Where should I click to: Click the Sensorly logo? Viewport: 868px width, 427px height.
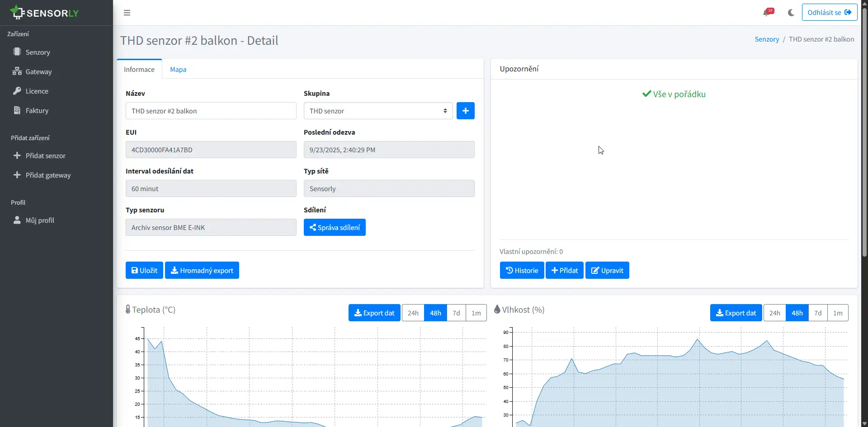click(44, 12)
